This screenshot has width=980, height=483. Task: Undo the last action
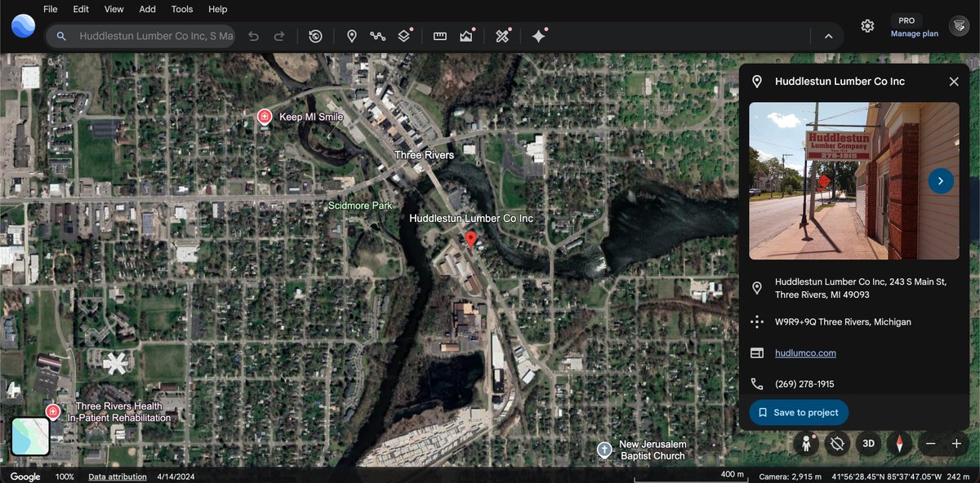(253, 36)
